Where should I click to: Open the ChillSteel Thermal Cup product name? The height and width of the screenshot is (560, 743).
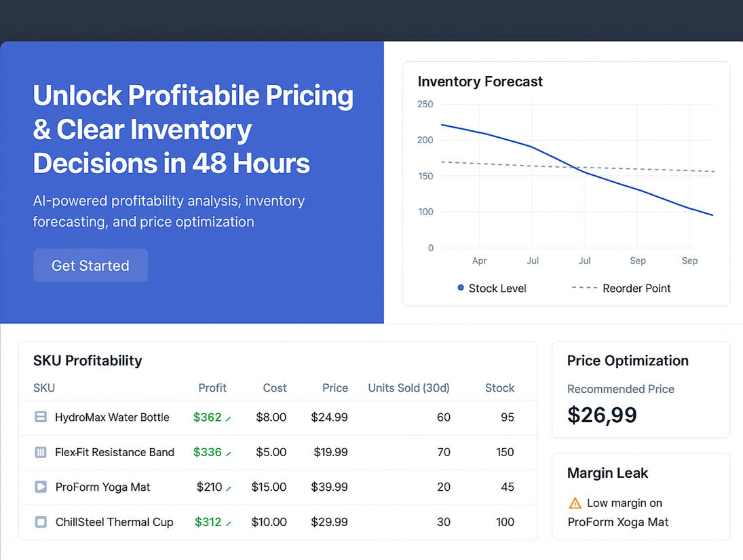pyautogui.click(x=114, y=522)
